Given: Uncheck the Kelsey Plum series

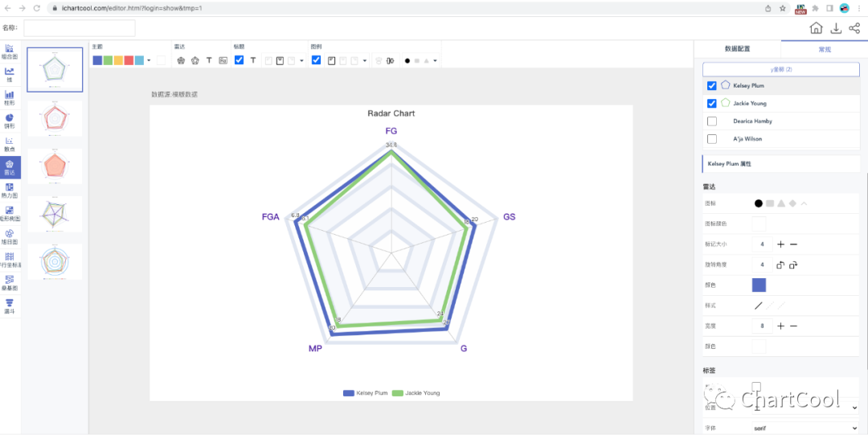Looking at the screenshot, I should 712,86.
